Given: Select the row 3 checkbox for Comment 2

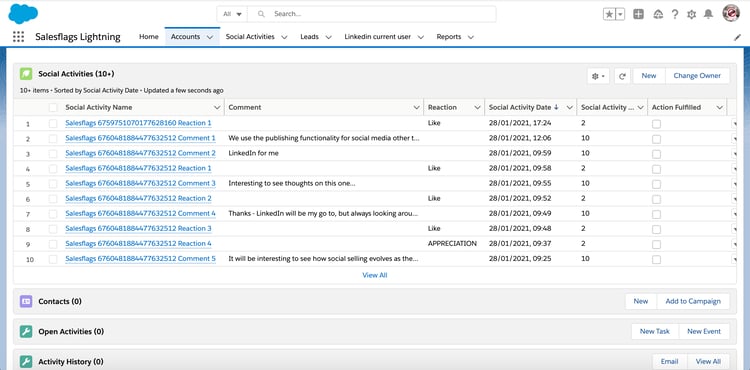Looking at the screenshot, I should 53,153.
